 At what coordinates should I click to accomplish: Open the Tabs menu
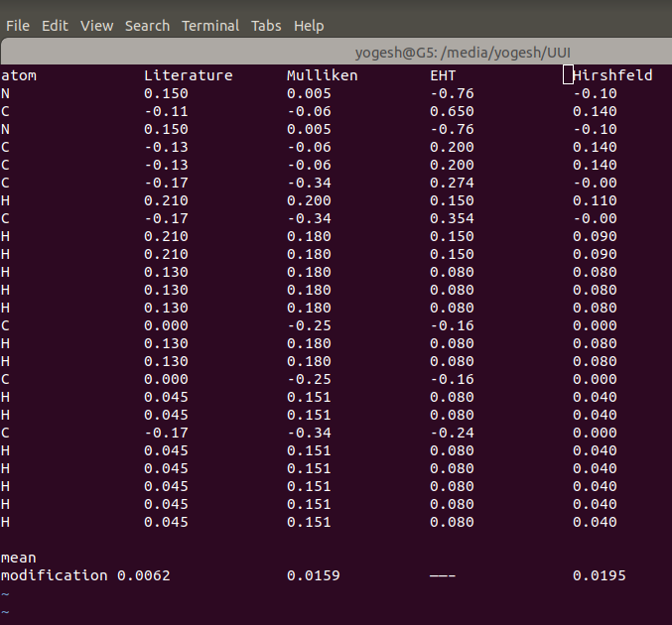(266, 25)
